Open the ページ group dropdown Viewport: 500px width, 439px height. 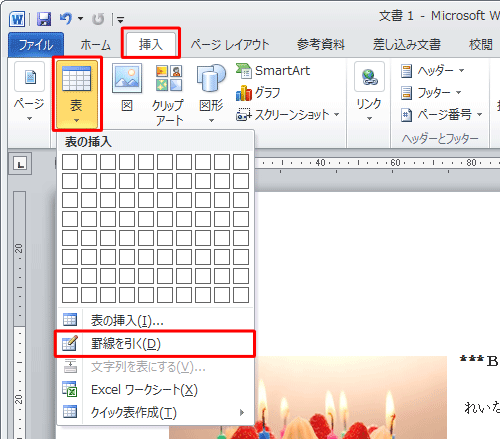(29, 92)
